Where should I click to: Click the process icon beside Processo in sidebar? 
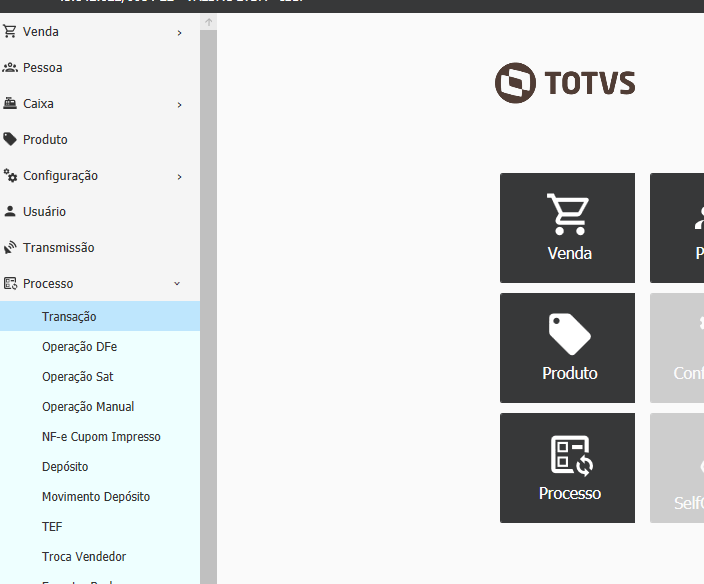[x=9, y=283]
